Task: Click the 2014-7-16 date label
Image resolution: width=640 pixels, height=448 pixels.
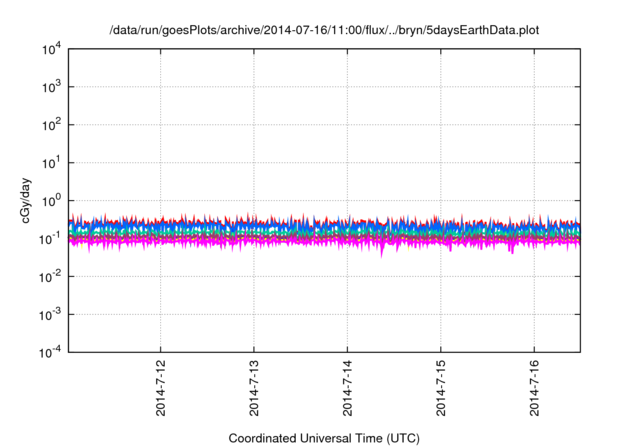Action: click(x=534, y=388)
